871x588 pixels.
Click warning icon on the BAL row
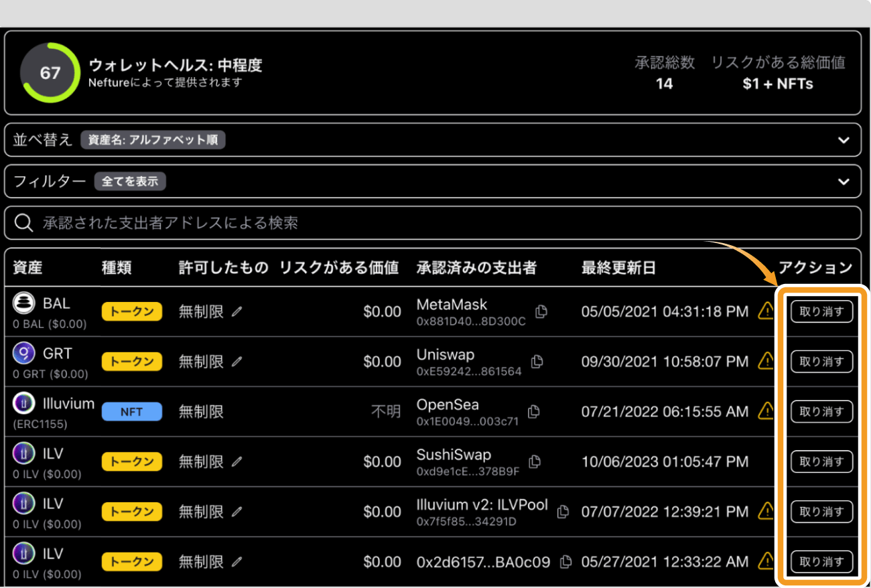(x=765, y=311)
